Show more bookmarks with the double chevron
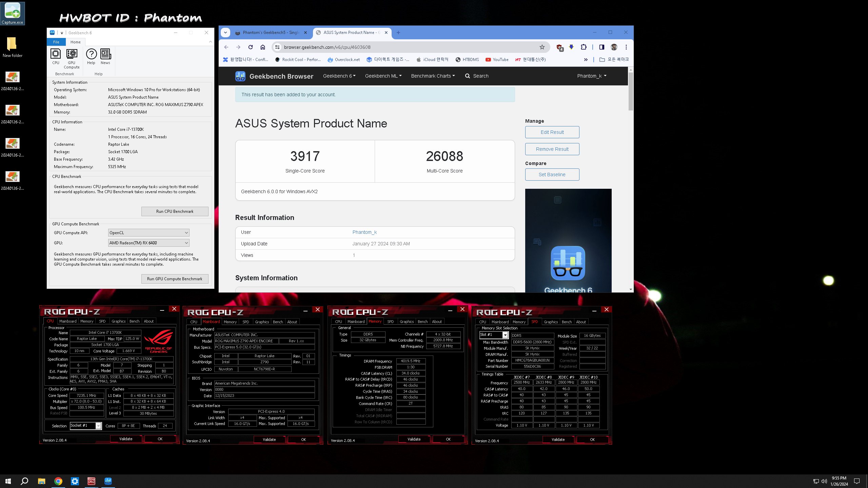The image size is (868, 488). tap(586, 60)
